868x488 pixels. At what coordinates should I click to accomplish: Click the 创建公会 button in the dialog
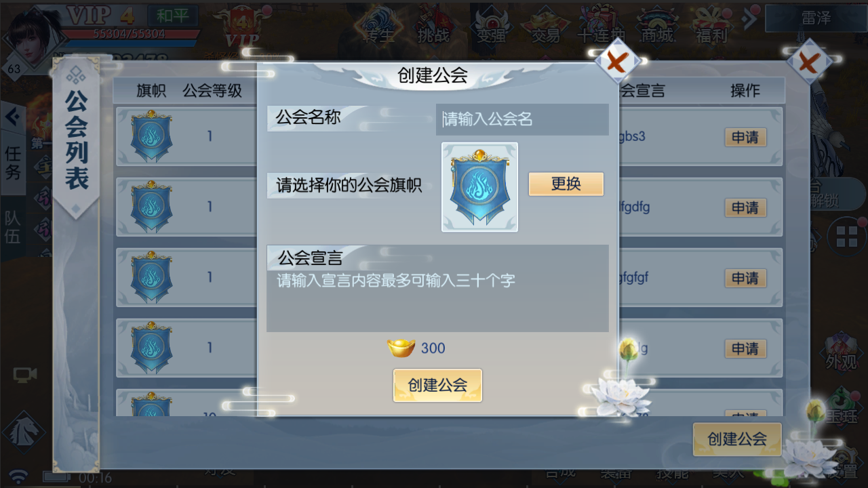[437, 385]
